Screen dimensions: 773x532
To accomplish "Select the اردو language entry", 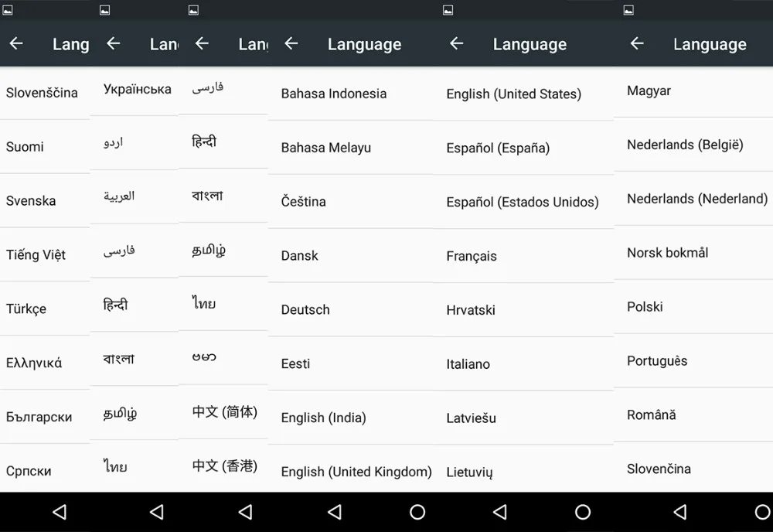I will coord(134,143).
